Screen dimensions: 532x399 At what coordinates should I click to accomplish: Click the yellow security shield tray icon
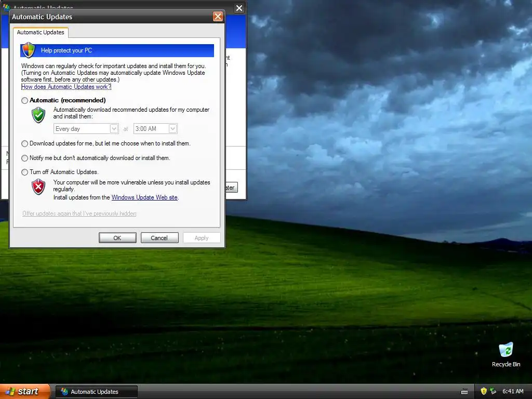point(484,391)
